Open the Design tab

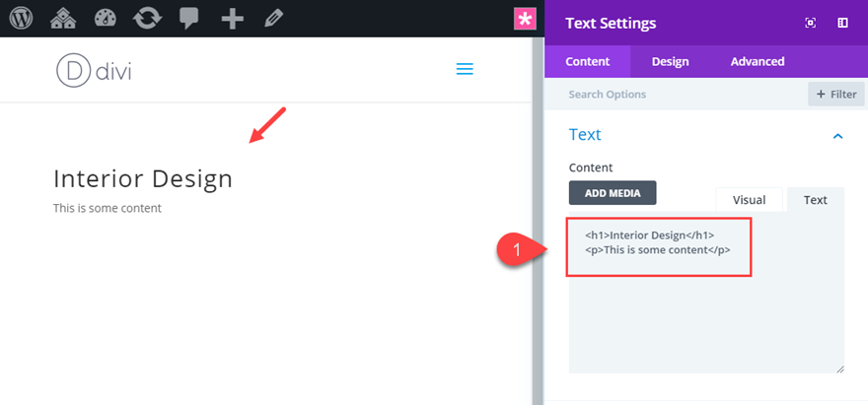pos(670,61)
